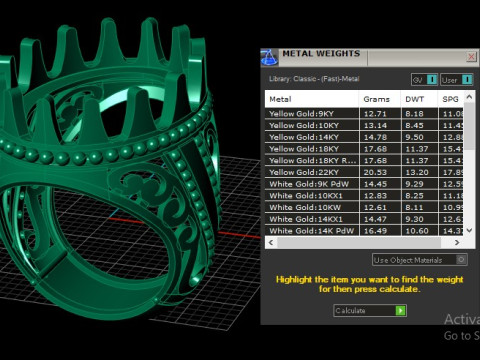Click the Metal column header

pos(312,99)
